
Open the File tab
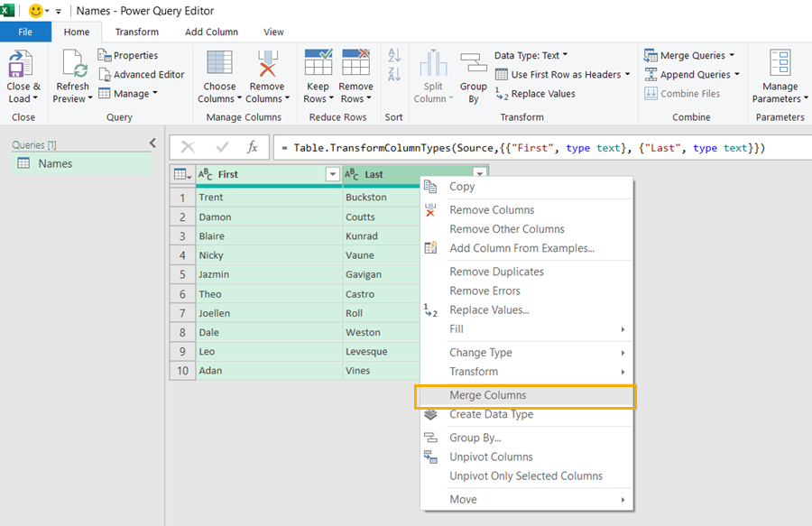(25, 32)
